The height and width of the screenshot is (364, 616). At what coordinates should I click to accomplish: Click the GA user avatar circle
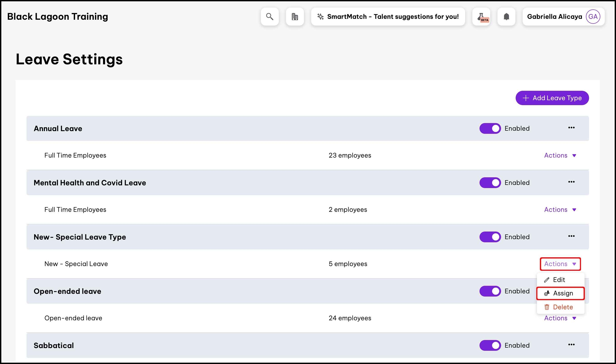coord(593,17)
